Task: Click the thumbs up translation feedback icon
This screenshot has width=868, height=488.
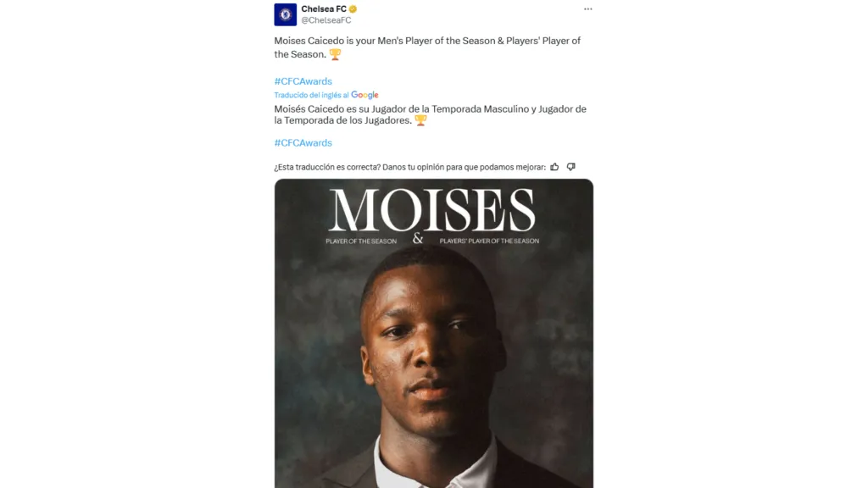Action: point(554,167)
